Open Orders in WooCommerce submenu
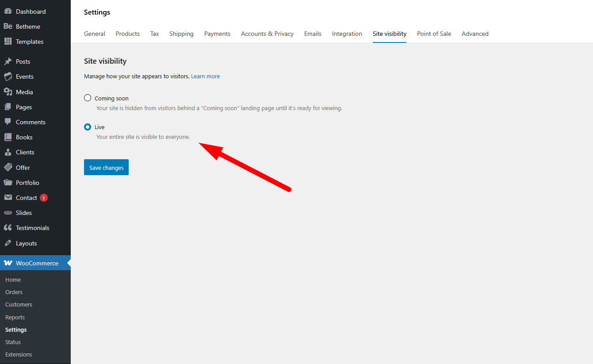 pyautogui.click(x=14, y=292)
